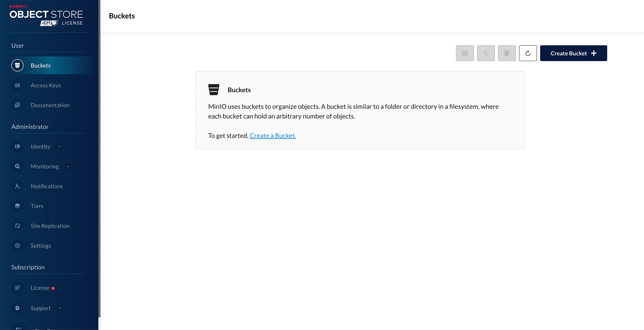The image size is (644, 330).
Task: Click the Access Keys sidebar icon
Action: pyautogui.click(x=17, y=85)
